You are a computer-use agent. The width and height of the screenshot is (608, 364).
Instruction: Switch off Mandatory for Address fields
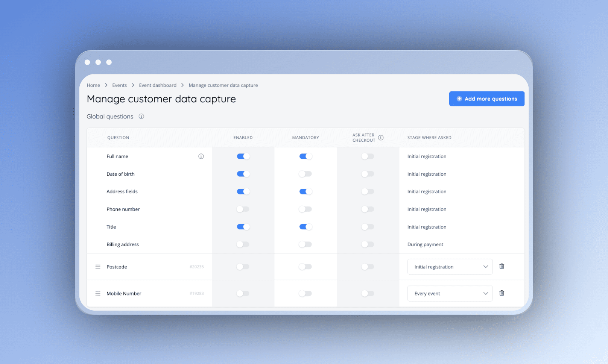(305, 191)
